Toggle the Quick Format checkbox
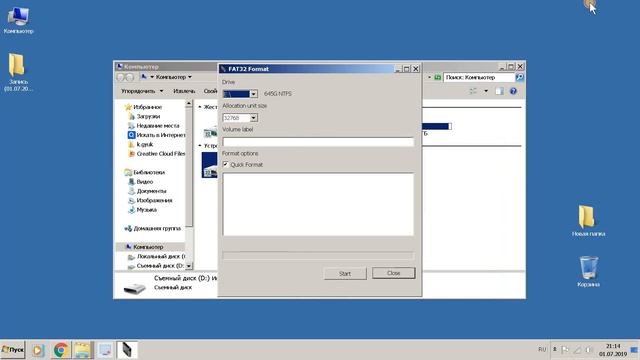This screenshot has width=640, height=360. [226, 164]
